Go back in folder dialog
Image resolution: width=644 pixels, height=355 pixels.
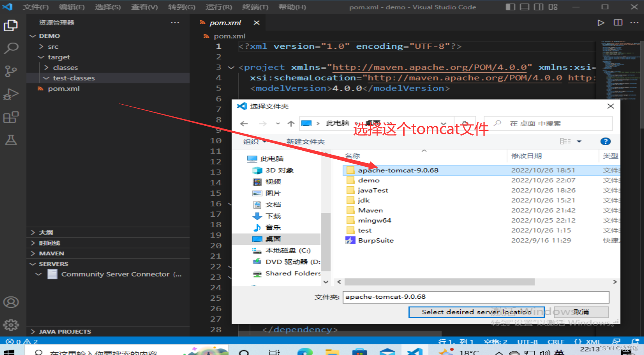(x=244, y=124)
